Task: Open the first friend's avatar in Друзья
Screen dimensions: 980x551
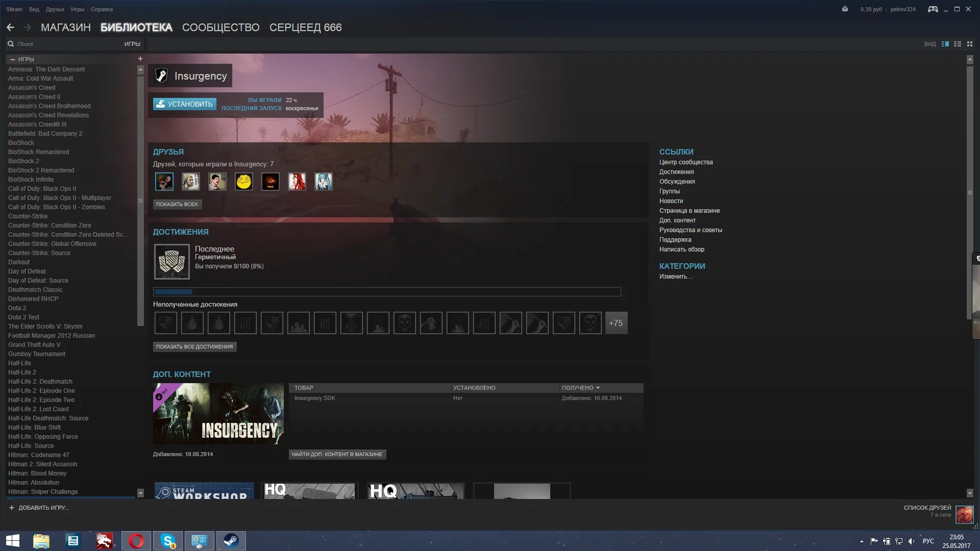Action: 164,182
